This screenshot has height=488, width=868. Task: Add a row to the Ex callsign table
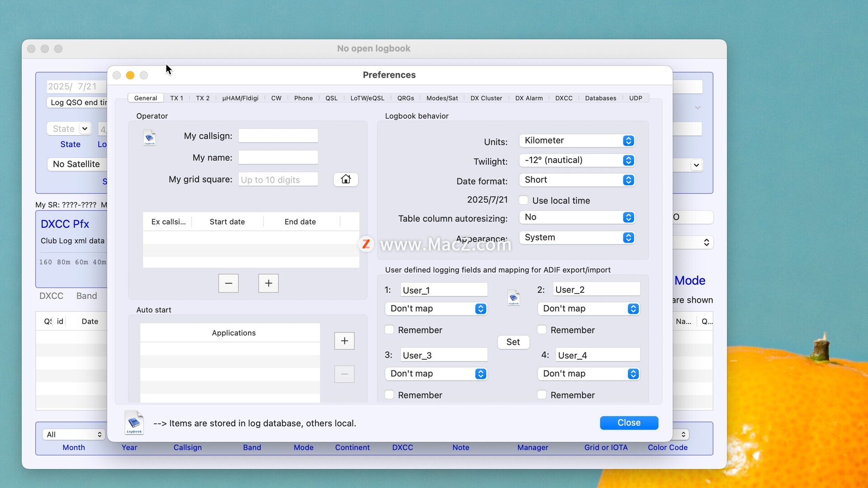pyautogui.click(x=269, y=283)
